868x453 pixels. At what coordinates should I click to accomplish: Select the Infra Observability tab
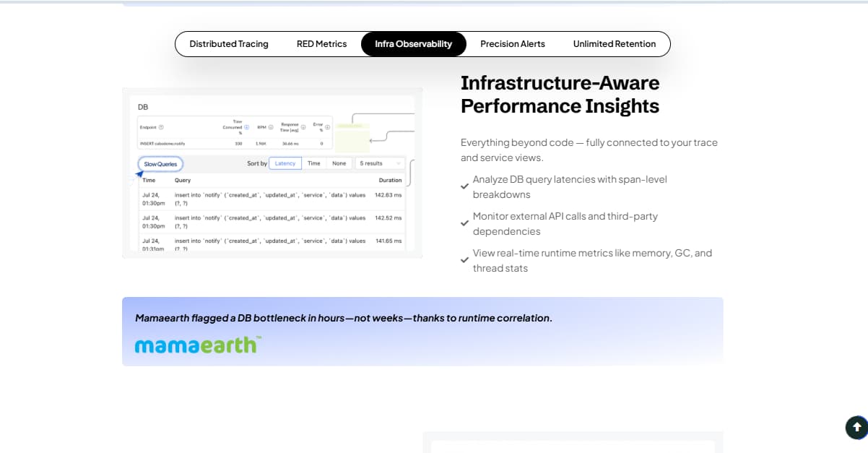pyautogui.click(x=413, y=44)
